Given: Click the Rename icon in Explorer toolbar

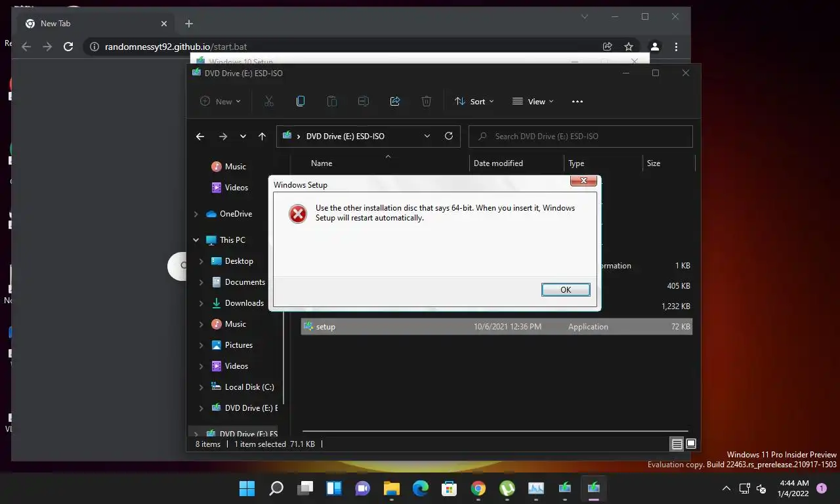Looking at the screenshot, I should [x=363, y=101].
